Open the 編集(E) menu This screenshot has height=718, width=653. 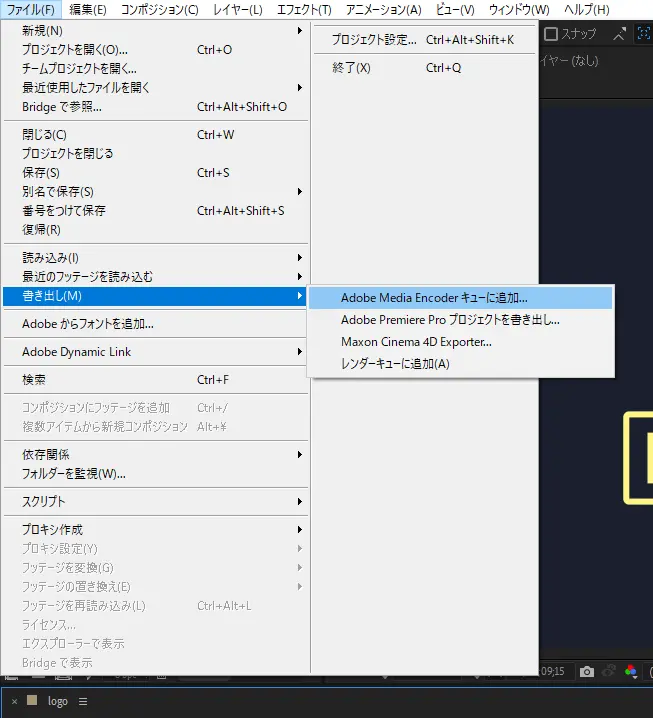[x=87, y=9]
